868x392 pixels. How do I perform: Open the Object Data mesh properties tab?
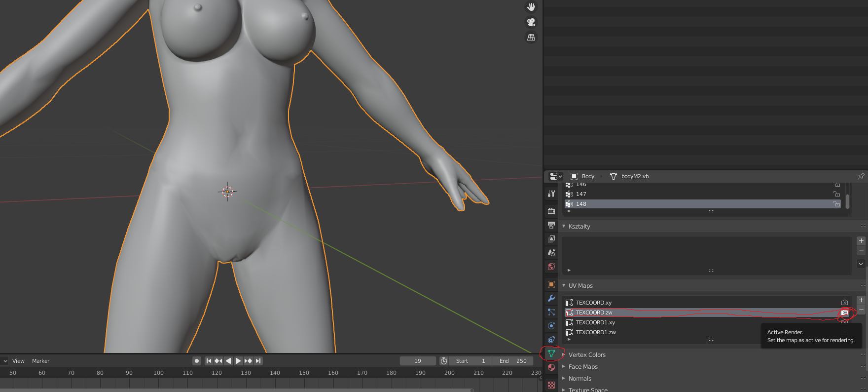pos(551,353)
